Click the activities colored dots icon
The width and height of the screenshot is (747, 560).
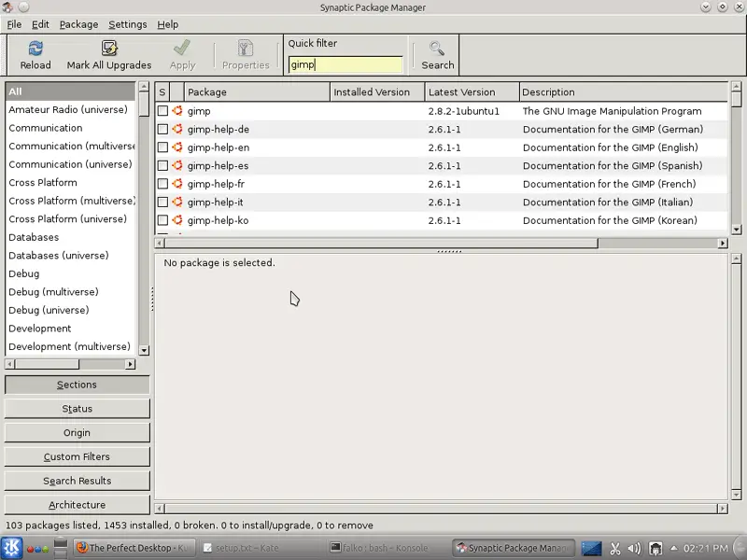click(x=37, y=549)
